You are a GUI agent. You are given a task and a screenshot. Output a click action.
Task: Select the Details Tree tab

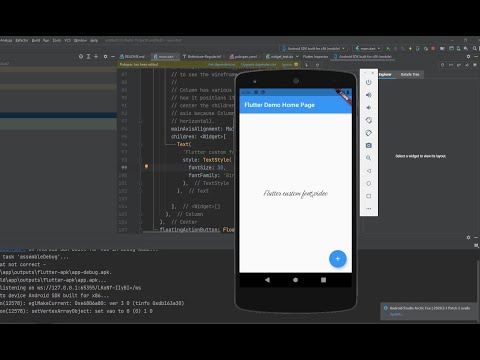(x=410, y=75)
